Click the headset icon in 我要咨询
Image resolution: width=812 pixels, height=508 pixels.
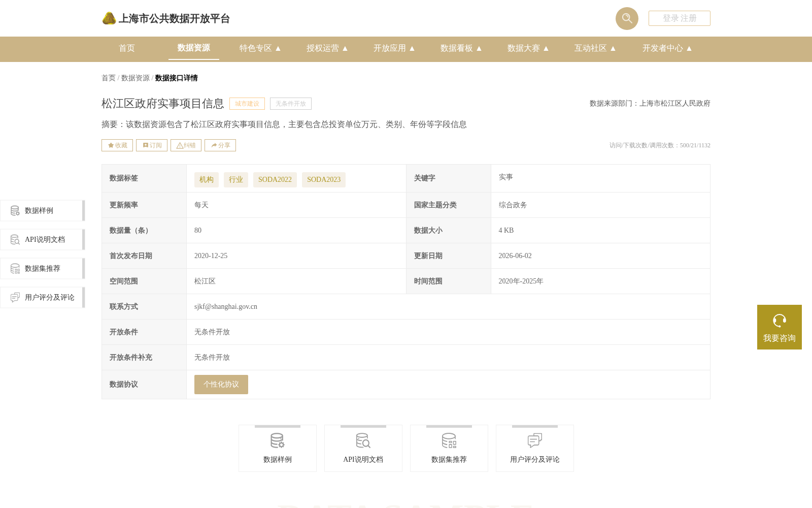(x=780, y=321)
